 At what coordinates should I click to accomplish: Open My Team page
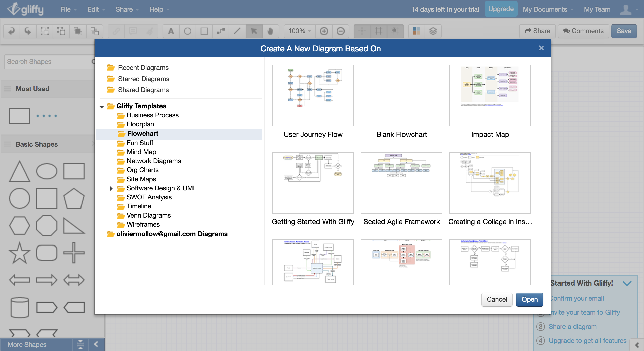point(597,9)
